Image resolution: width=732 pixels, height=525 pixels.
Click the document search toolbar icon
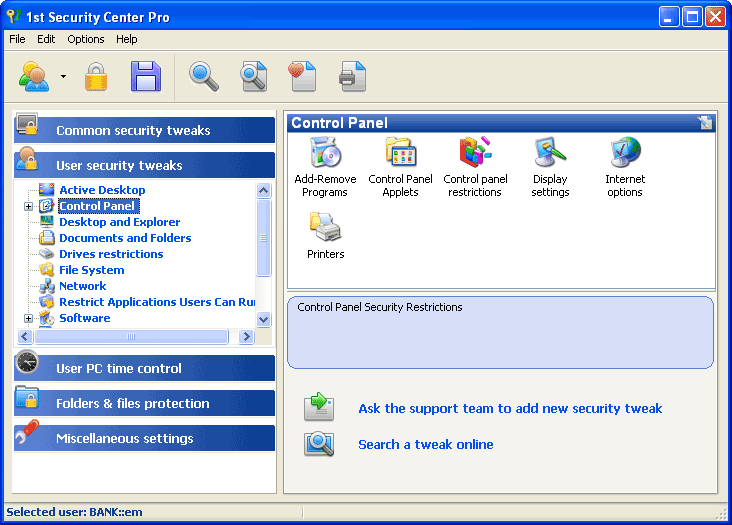[x=253, y=77]
